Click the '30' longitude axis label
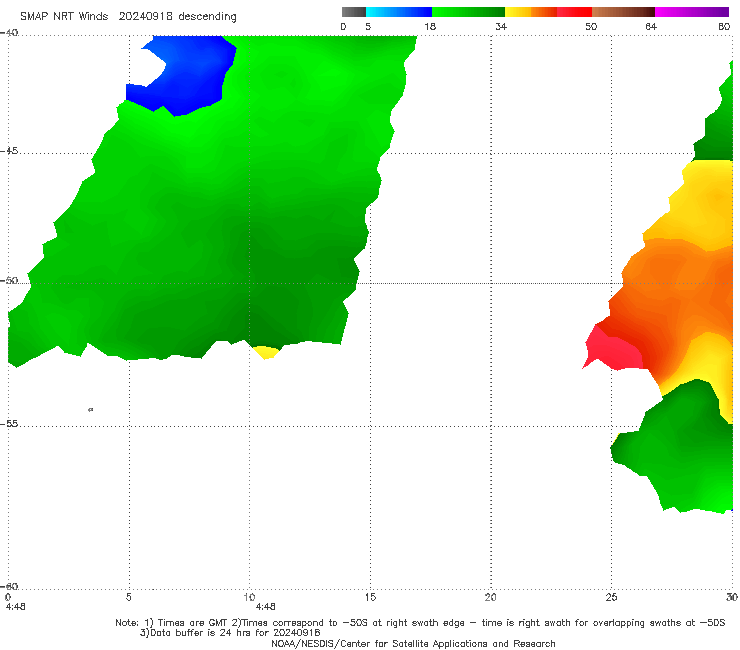Screen dimensions: 740x650 pyautogui.click(x=732, y=597)
